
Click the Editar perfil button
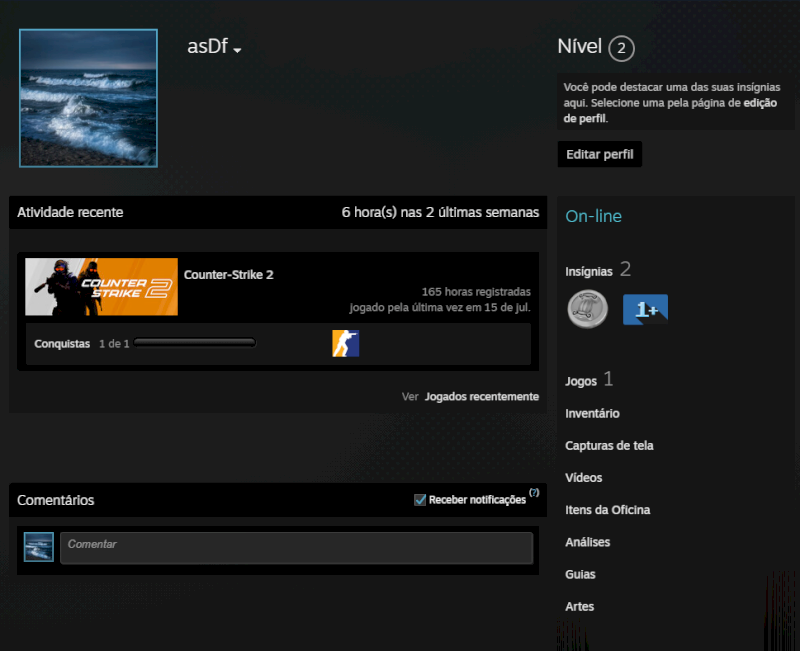599,154
